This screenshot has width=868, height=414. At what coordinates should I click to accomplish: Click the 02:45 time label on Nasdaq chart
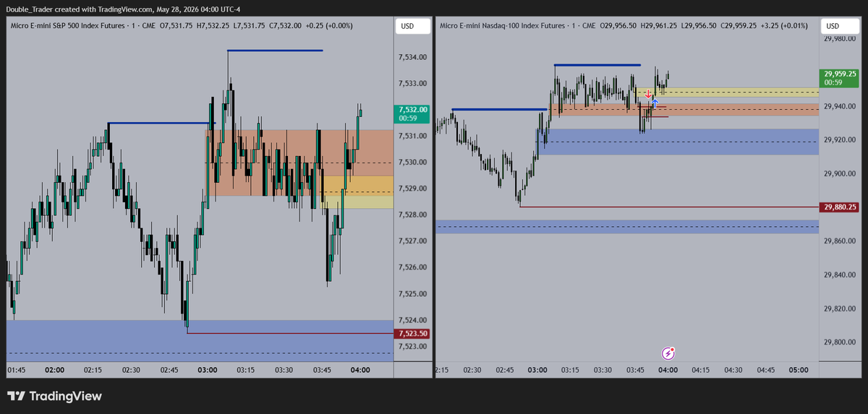coord(504,370)
